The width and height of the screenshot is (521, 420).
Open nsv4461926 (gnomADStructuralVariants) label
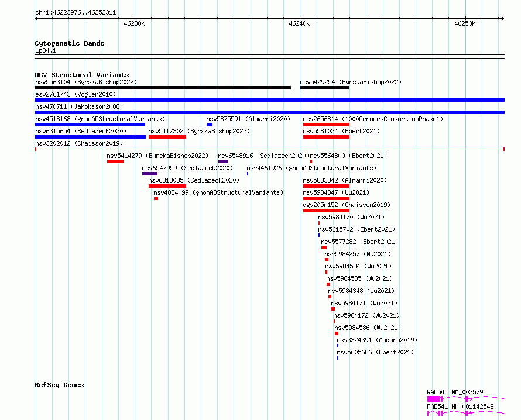[x=311, y=168]
